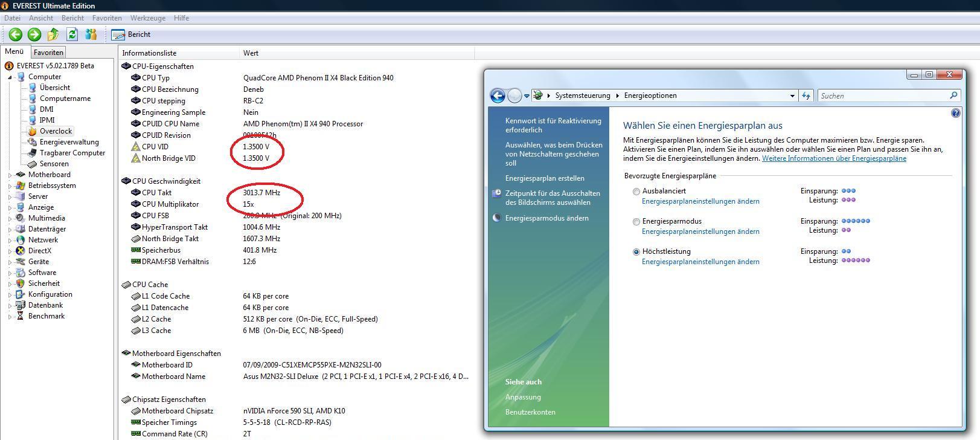The image size is (980, 440).
Task: Click Zeitpunkt für das Ausschalten des Bildschirms
Action: pyautogui.click(x=552, y=198)
